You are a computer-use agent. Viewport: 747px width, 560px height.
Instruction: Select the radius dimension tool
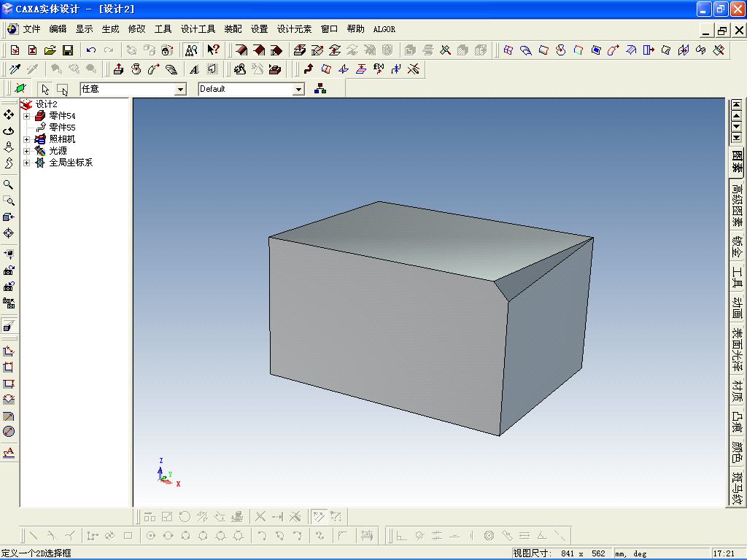tap(9, 416)
